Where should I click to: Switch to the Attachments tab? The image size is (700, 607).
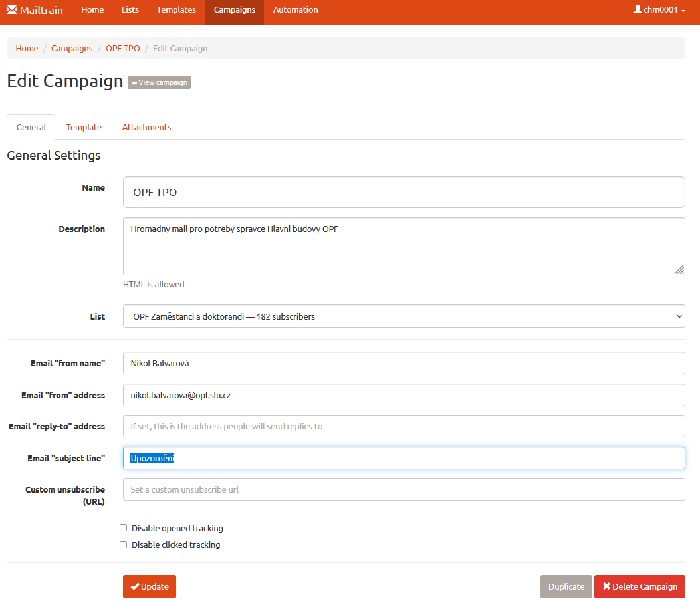(x=146, y=127)
